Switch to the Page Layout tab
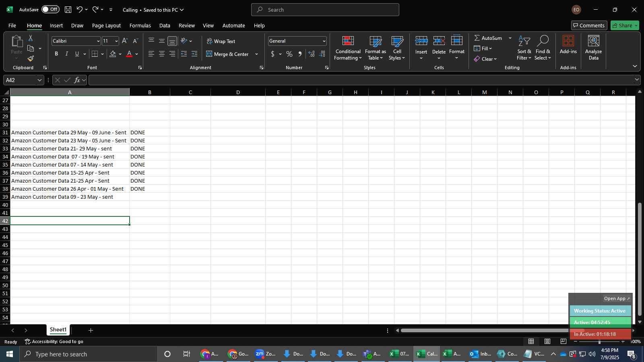The image size is (644, 362). pos(106,25)
